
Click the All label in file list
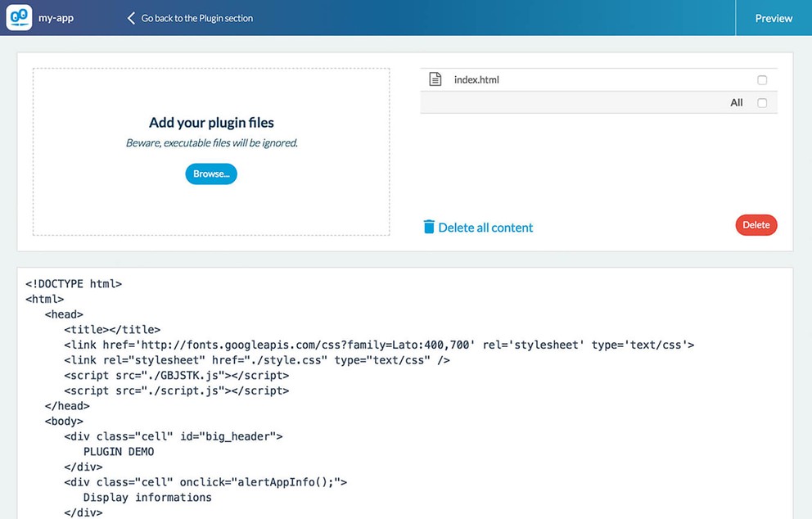point(737,102)
